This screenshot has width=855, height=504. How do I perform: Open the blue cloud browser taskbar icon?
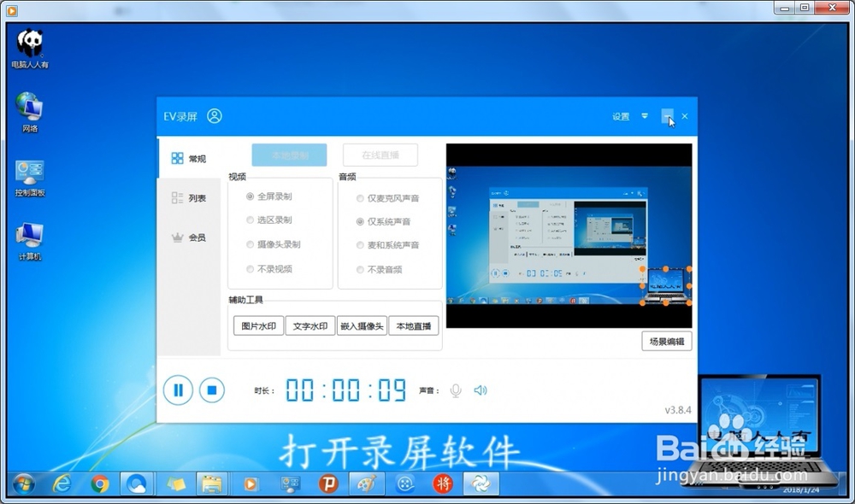pyautogui.click(x=136, y=483)
